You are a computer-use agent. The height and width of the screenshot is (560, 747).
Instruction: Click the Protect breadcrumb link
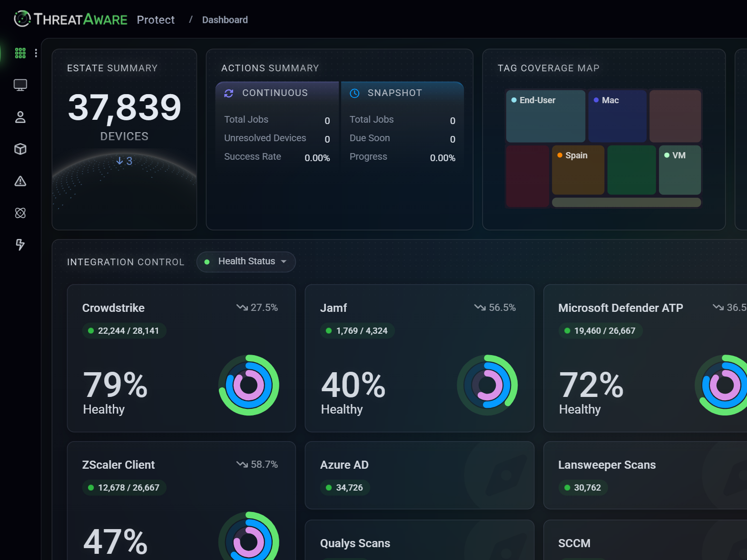tap(156, 20)
